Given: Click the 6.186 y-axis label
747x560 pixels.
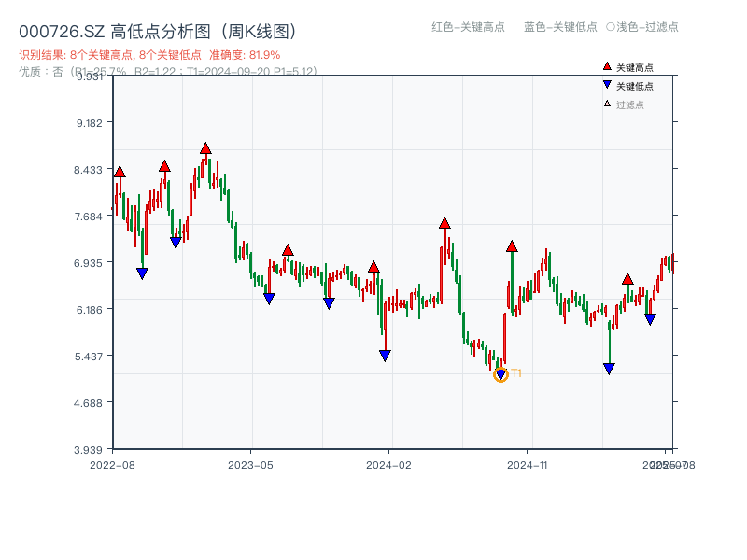Looking at the screenshot, I should click(90, 310).
